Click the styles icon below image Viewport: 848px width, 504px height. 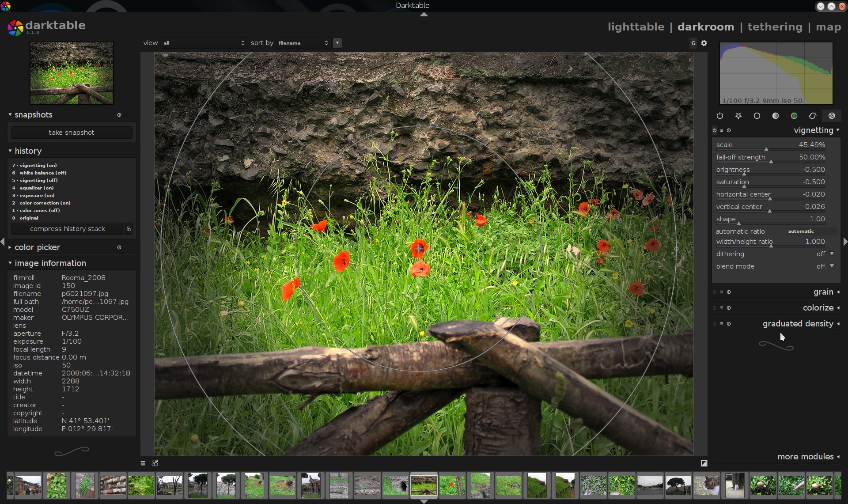[x=155, y=463]
